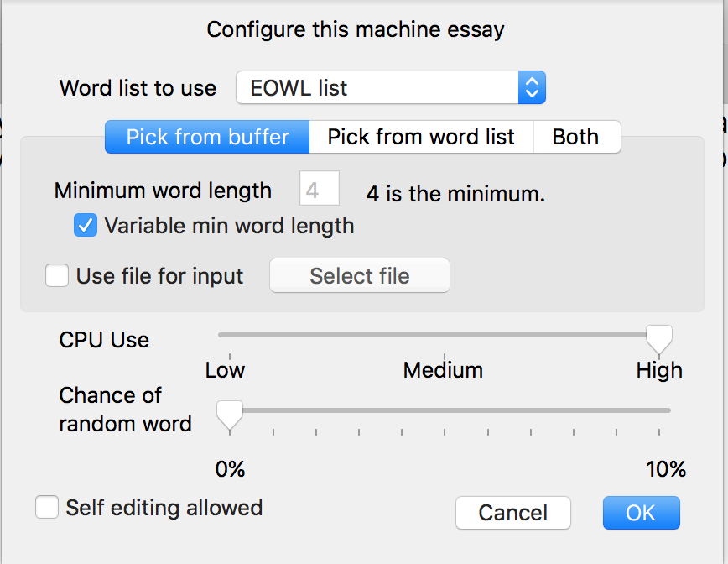Click the blue dropdown arrows beside EOWL list
The height and width of the screenshot is (564, 728).
click(532, 87)
